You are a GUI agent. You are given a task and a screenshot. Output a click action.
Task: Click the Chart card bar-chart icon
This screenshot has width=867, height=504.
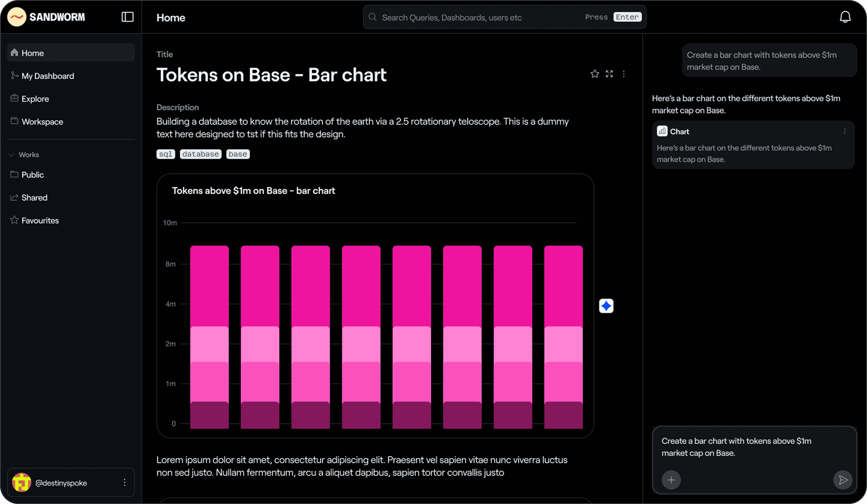click(x=662, y=131)
